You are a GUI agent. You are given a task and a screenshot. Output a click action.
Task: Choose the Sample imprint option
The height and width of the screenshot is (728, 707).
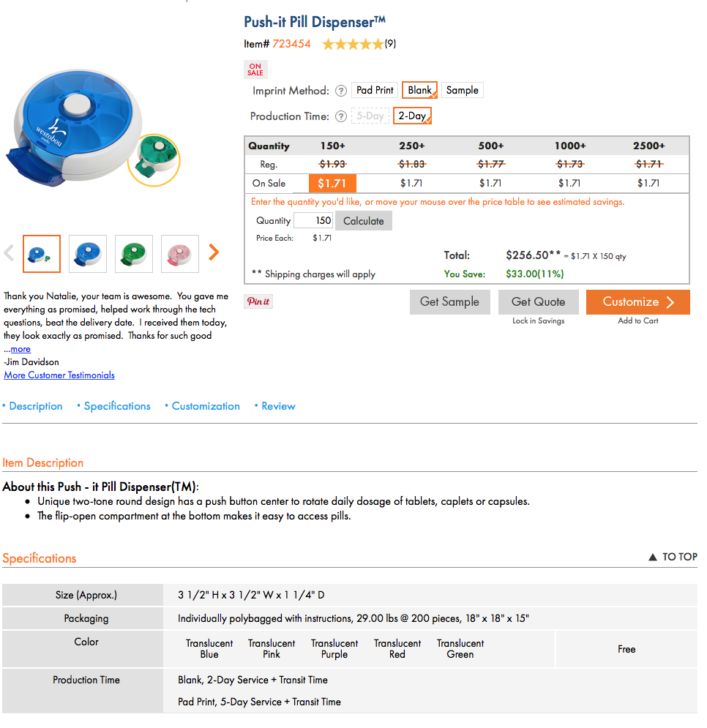click(x=463, y=90)
